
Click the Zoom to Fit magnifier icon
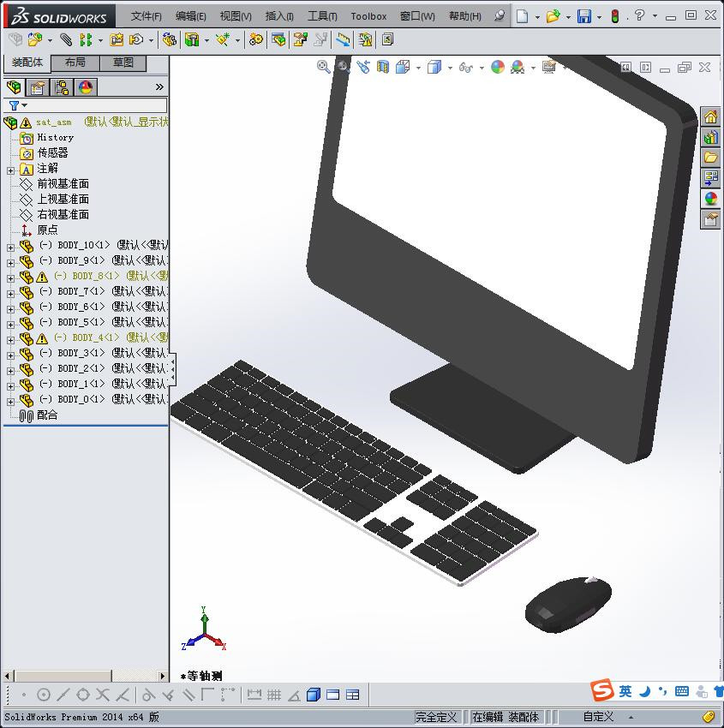coord(324,66)
